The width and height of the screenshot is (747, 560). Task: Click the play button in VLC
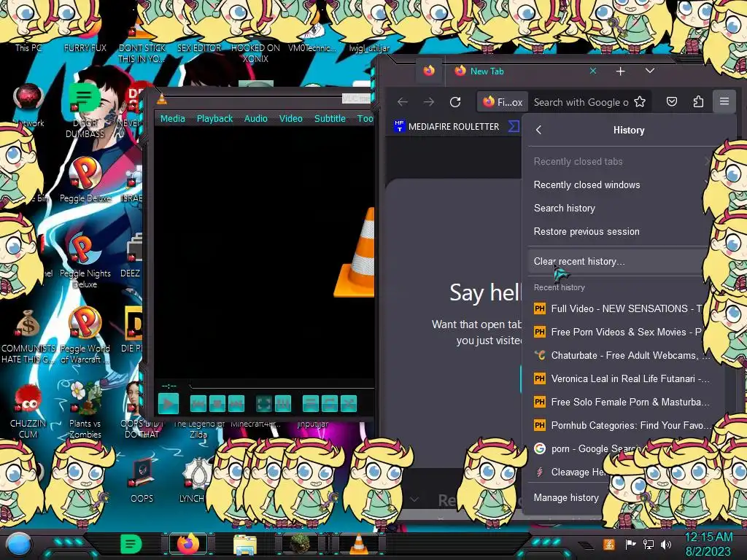point(169,404)
